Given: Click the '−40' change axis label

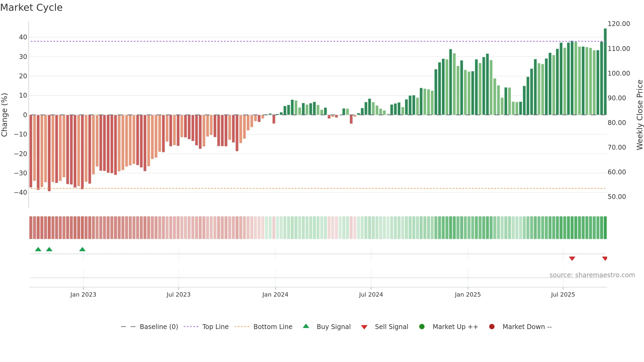Looking at the screenshot, I should point(21,193).
